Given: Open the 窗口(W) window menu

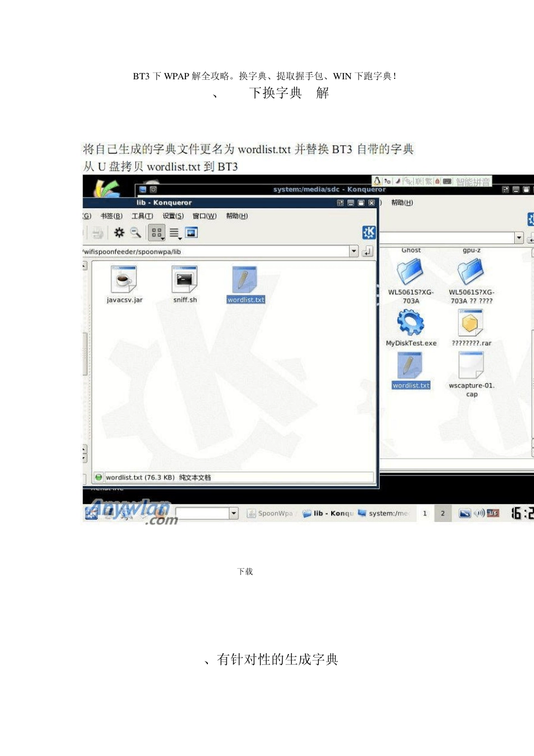Looking at the screenshot, I should coord(205,216).
